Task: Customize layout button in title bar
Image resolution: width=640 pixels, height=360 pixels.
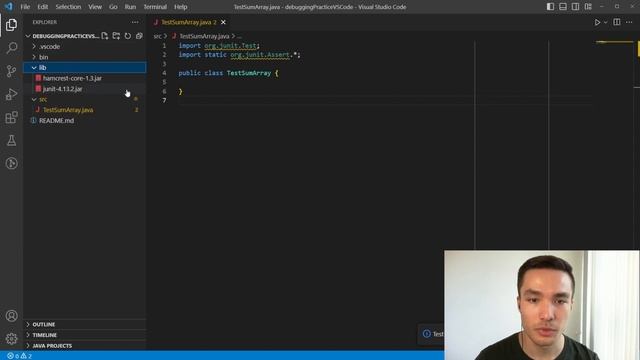Action: point(588,7)
